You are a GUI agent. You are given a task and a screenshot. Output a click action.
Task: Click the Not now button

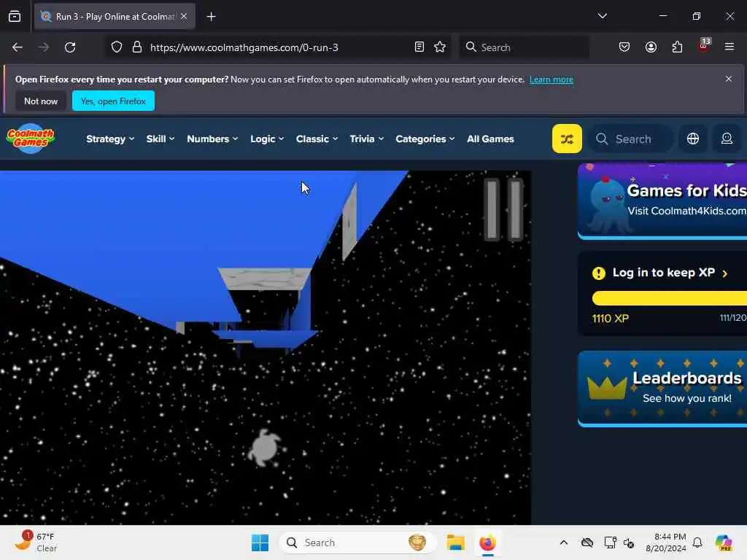pyautogui.click(x=41, y=101)
